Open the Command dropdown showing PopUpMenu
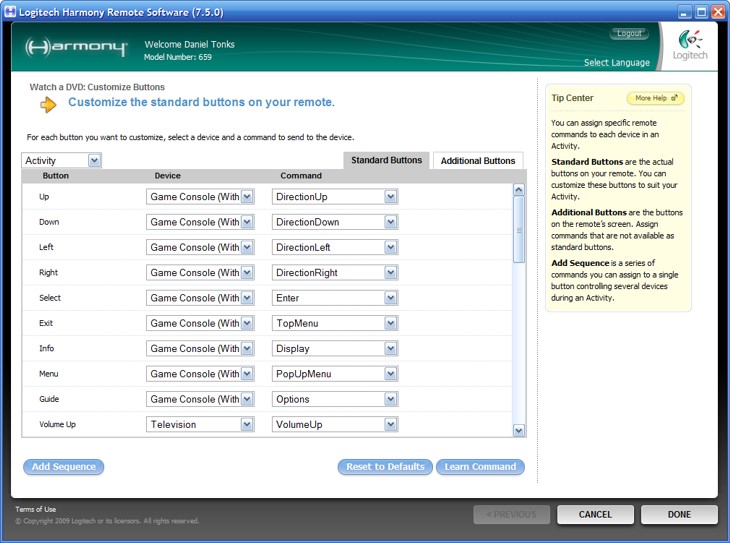The width and height of the screenshot is (730, 543). [390, 374]
